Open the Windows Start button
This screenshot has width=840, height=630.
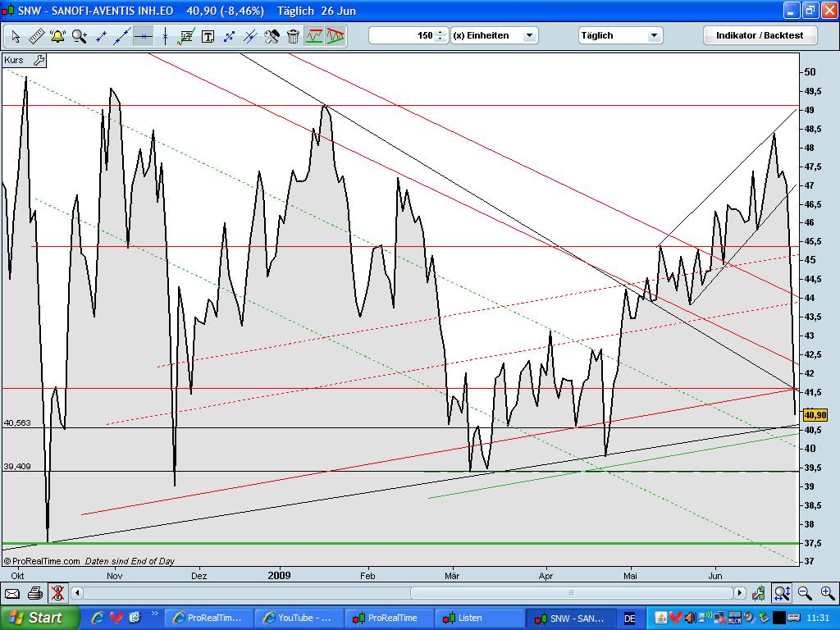pyautogui.click(x=39, y=618)
